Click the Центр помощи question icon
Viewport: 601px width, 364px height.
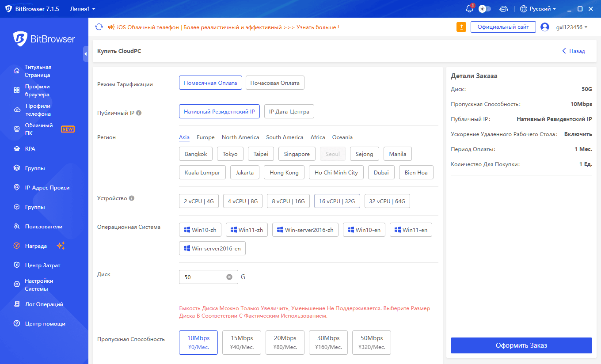pyautogui.click(x=17, y=324)
